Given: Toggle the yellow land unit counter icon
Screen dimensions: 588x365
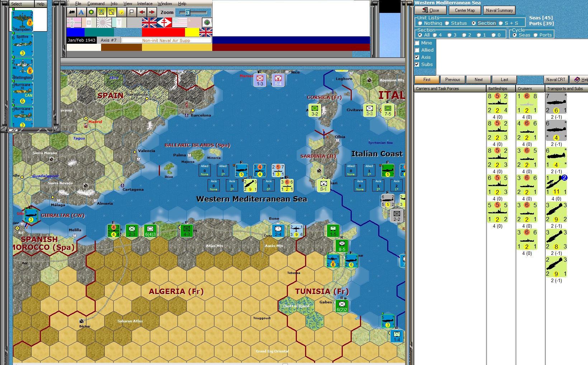Looking at the screenshot, I should (101, 12).
